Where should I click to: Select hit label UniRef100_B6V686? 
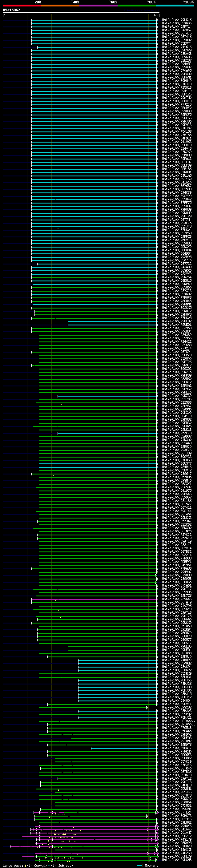176,57
